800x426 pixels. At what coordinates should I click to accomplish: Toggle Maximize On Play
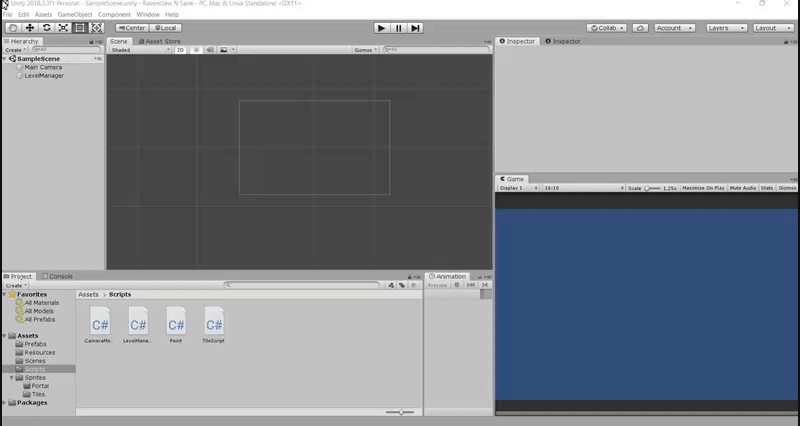[x=703, y=188]
